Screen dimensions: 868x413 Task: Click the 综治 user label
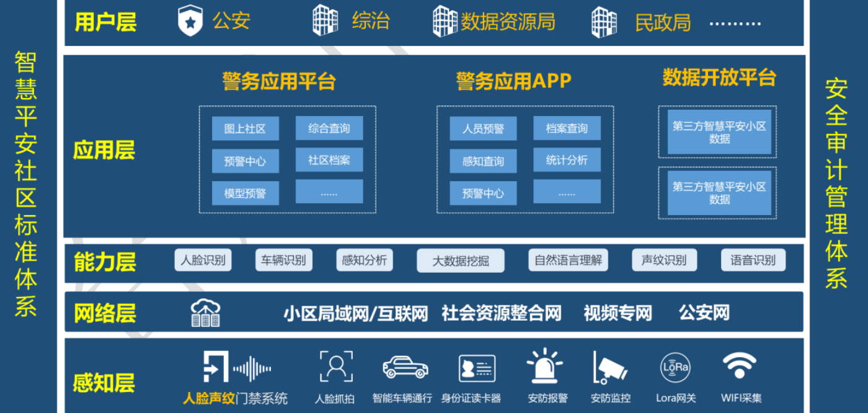[x=371, y=20]
